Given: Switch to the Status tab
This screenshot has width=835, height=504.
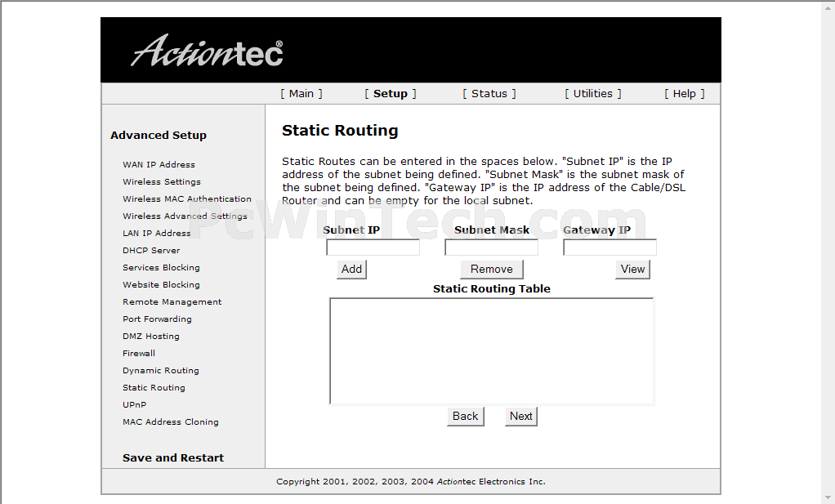Looking at the screenshot, I should [489, 94].
